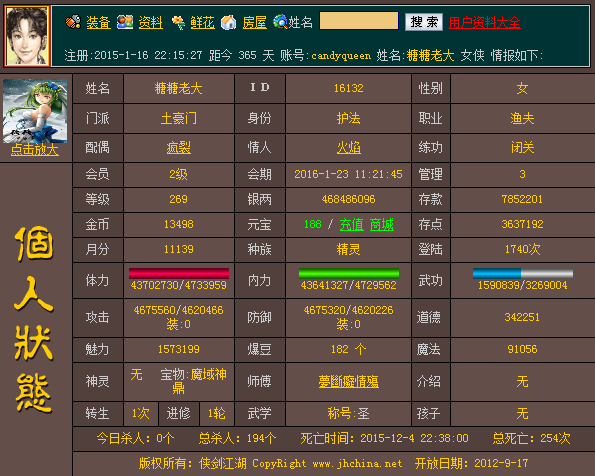Click the gold coin value 13498
Viewport: 595px width, 476px height.
[x=179, y=224]
